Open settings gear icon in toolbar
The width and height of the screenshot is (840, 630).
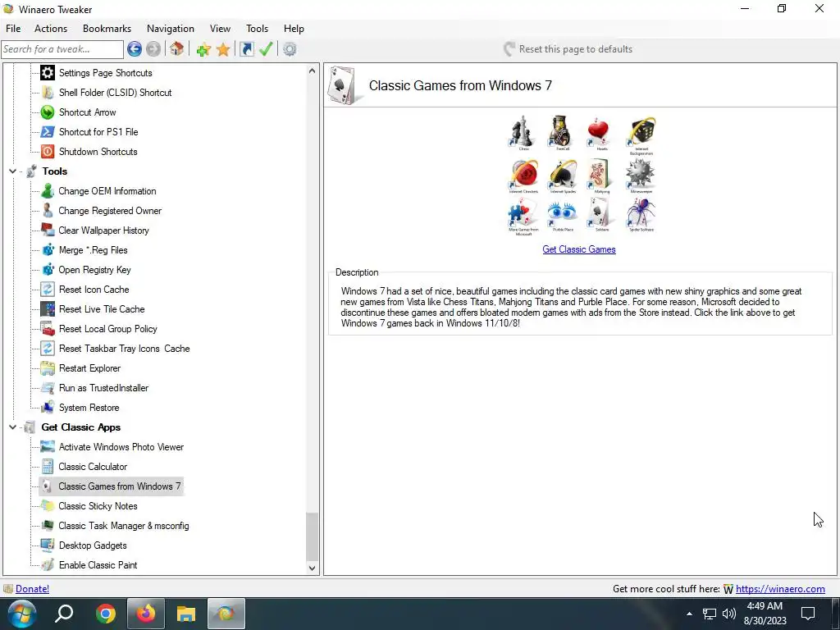click(290, 49)
